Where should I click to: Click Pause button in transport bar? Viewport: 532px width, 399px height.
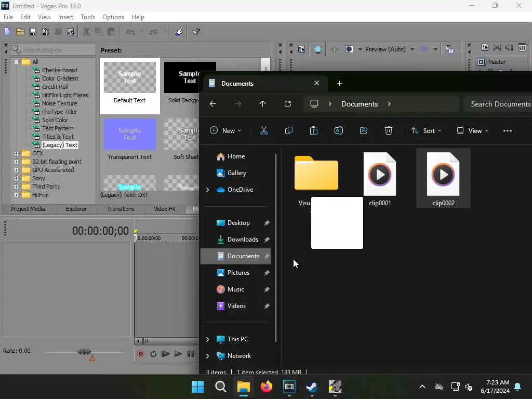(191, 354)
